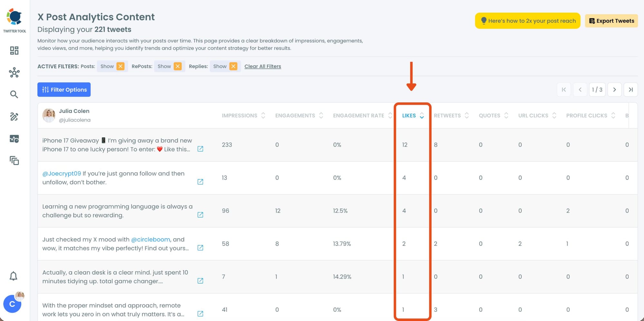Screen dimensions: 644x321
Task: Jump to the last page of tweets
Action: (631, 90)
